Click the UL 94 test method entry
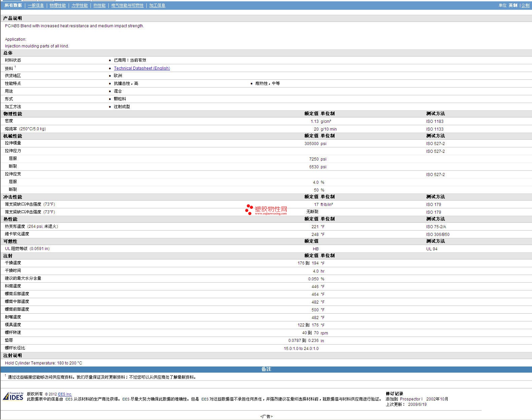532x420 pixels. pyautogui.click(x=432, y=249)
